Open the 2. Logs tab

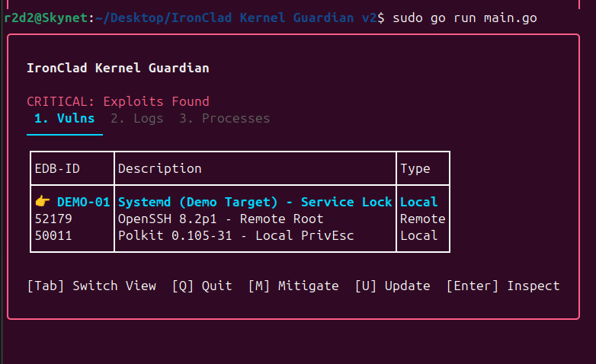[x=137, y=119]
